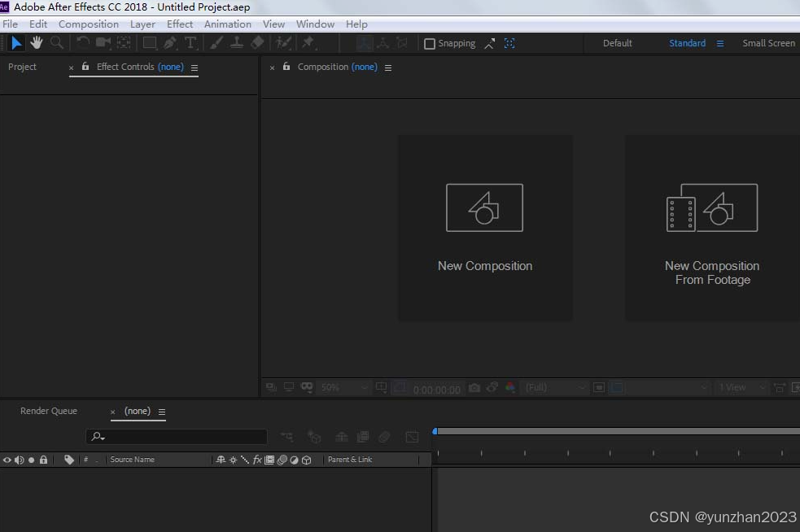
Task: Select the Eraser tool
Action: tap(257, 43)
